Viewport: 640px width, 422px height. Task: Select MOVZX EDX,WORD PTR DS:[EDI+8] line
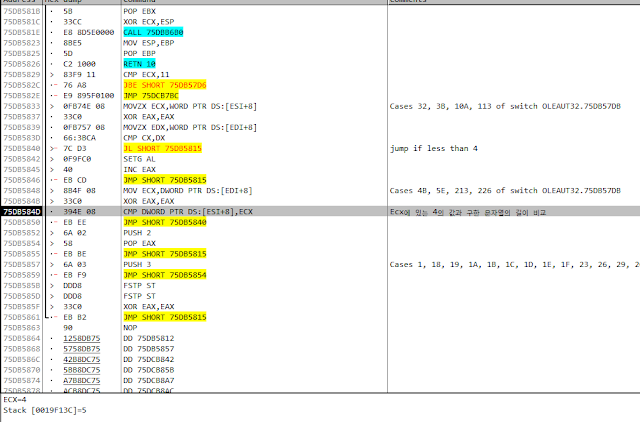[190, 127]
